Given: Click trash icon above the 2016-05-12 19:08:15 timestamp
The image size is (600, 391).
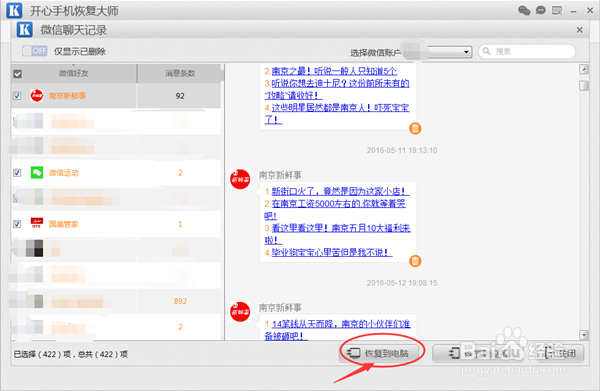Looking at the screenshot, I should pyautogui.click(x=415, y=261).
